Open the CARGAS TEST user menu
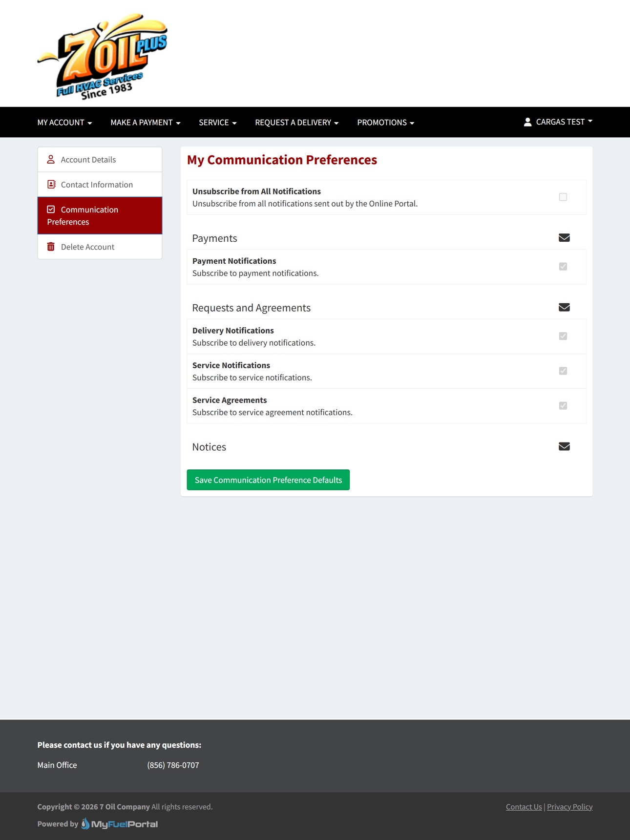Screen dimensions: 630x840 pyautogui.click(x=558, y=122)
